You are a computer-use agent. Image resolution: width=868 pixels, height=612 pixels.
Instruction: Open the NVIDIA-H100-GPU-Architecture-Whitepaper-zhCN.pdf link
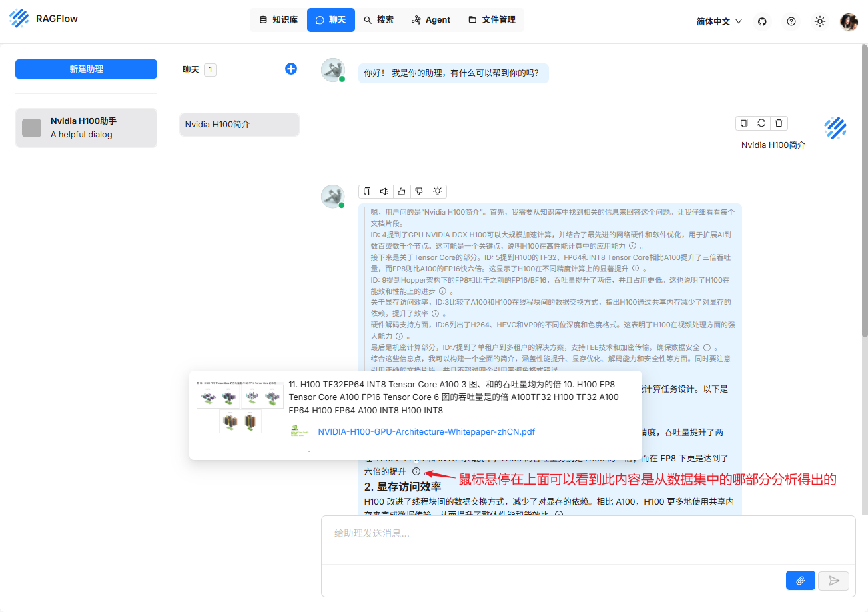(426, 431)
